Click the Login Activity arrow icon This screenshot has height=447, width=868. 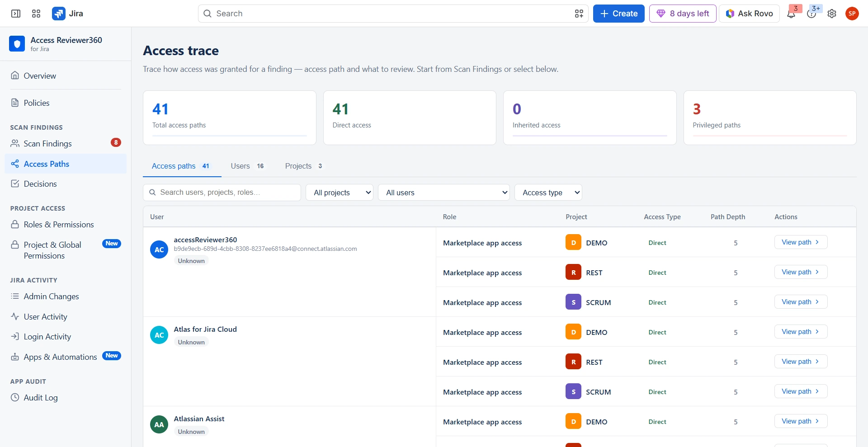pyautogui.click(x=15, y=336)
